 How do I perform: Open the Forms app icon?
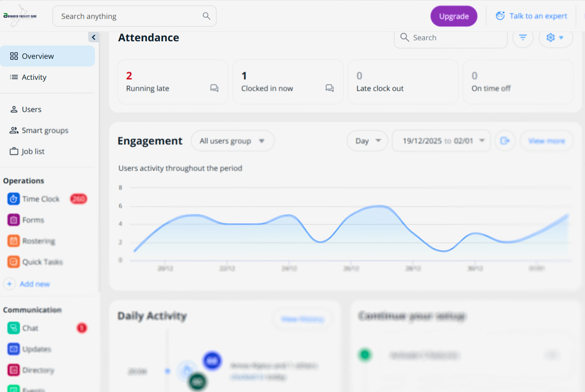14,220
